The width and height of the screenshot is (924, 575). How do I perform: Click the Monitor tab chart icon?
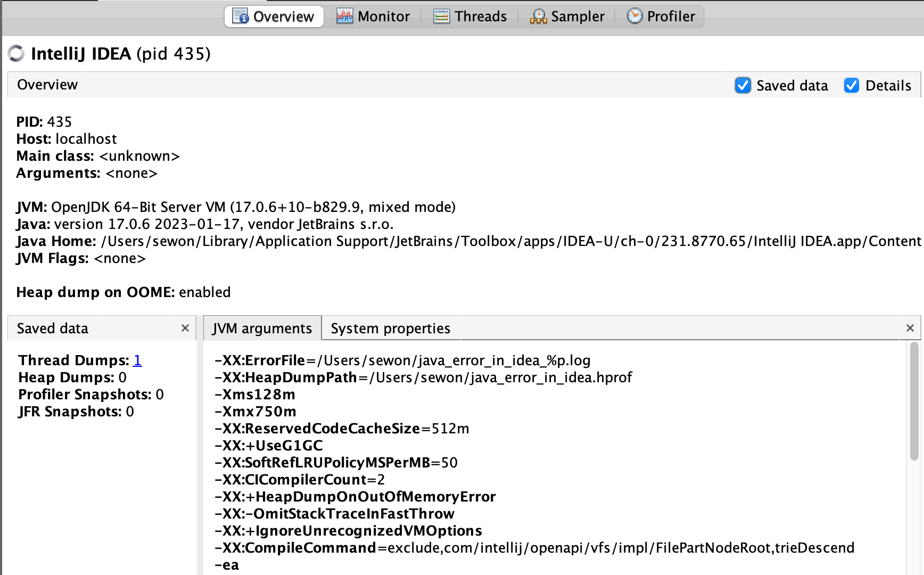(x=344, y=16)
